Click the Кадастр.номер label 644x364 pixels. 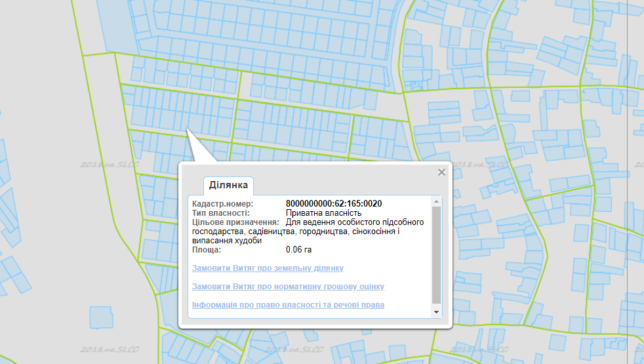(222, 204)
